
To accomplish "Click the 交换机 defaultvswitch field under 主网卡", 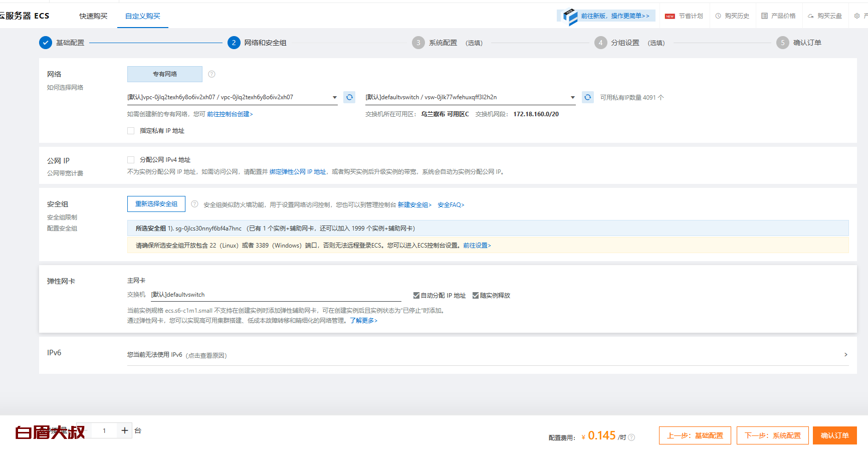I will (276, 295).
